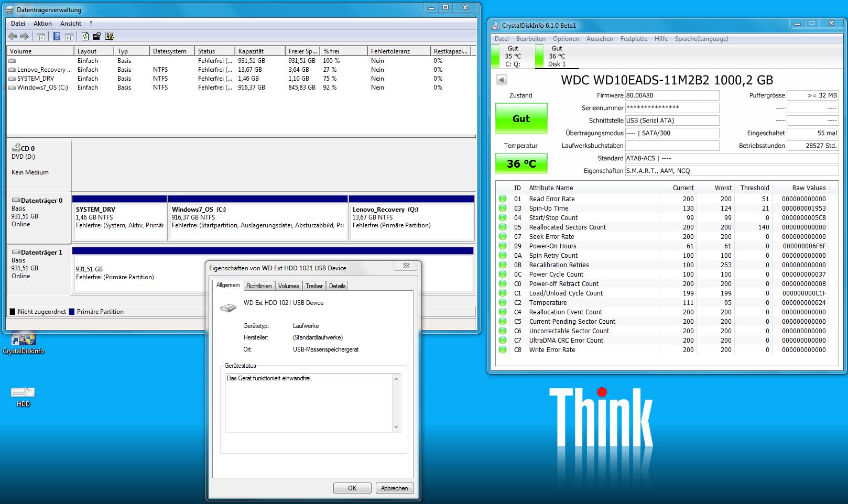Click the Back arrow in Datenträgerverwaltung toolbar
This screenshot has width=848, height=504.
point(13,36)
